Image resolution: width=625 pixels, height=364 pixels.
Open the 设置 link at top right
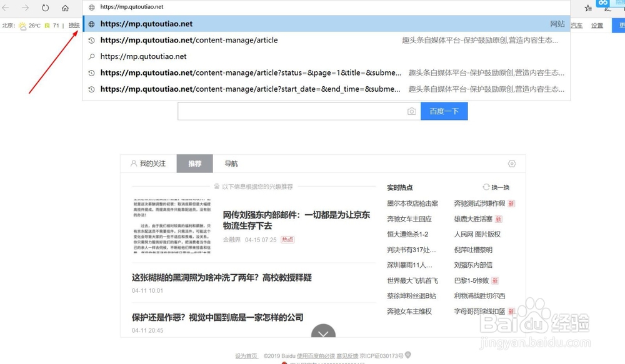pyautogui.click(x=597, y=26)
